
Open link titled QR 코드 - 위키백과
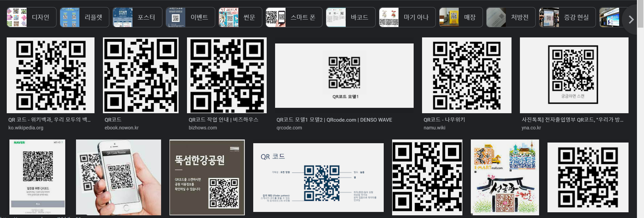click(x=49, y=120)
